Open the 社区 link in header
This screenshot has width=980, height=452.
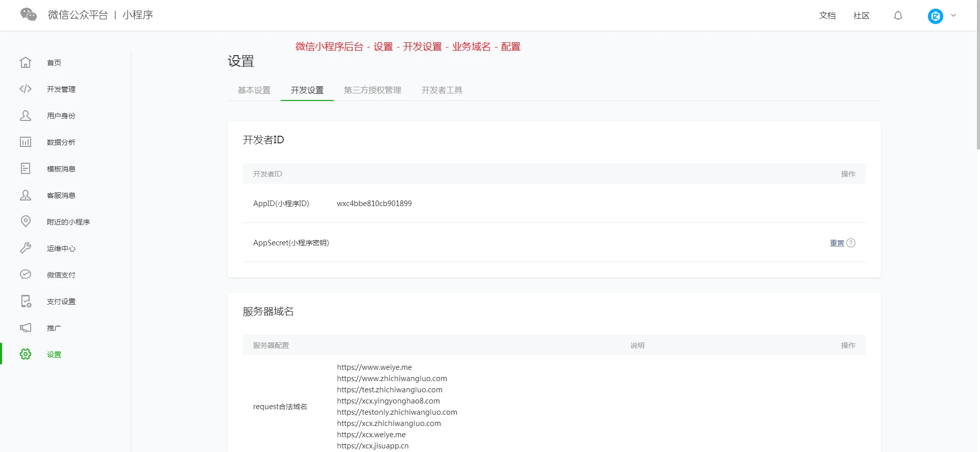tap(862, 16)
